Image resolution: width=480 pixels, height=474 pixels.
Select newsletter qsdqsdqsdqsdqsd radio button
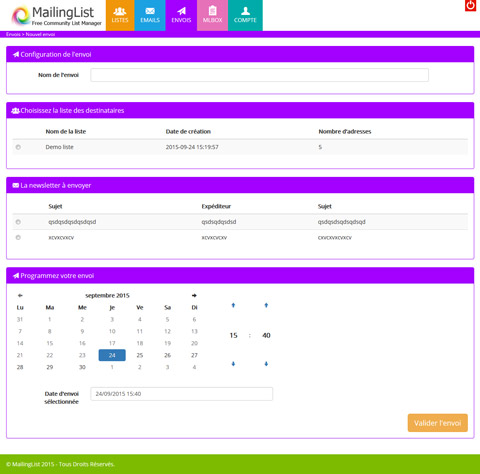click(x=18, y=222)
